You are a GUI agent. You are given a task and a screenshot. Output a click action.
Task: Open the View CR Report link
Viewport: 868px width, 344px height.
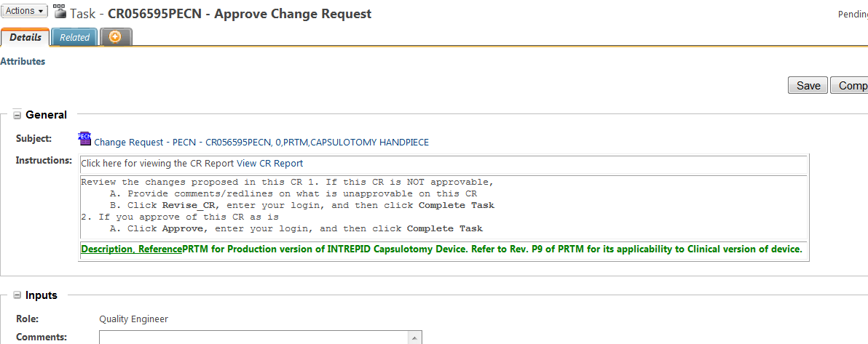(x=269, y=163)
